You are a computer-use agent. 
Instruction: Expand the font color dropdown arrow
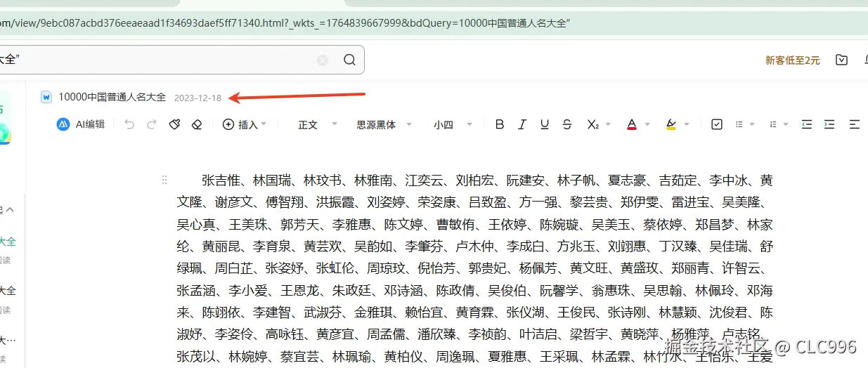647,124
